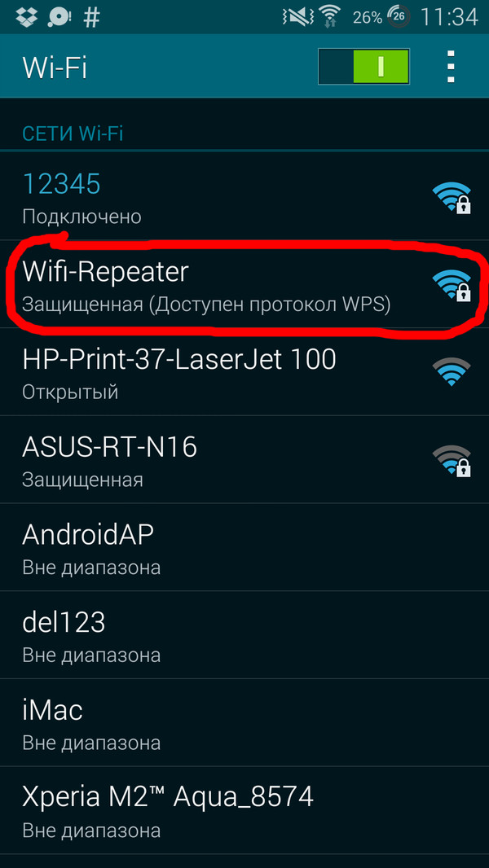This screenshot has width=489, height=868.
Task: Tap the circular battery 26 indicator icon
Action: point(399,18)
